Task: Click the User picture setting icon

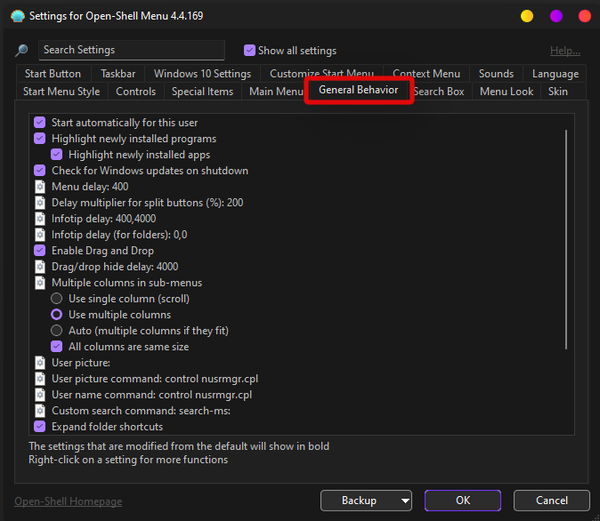Action: (x=40, y=363)
